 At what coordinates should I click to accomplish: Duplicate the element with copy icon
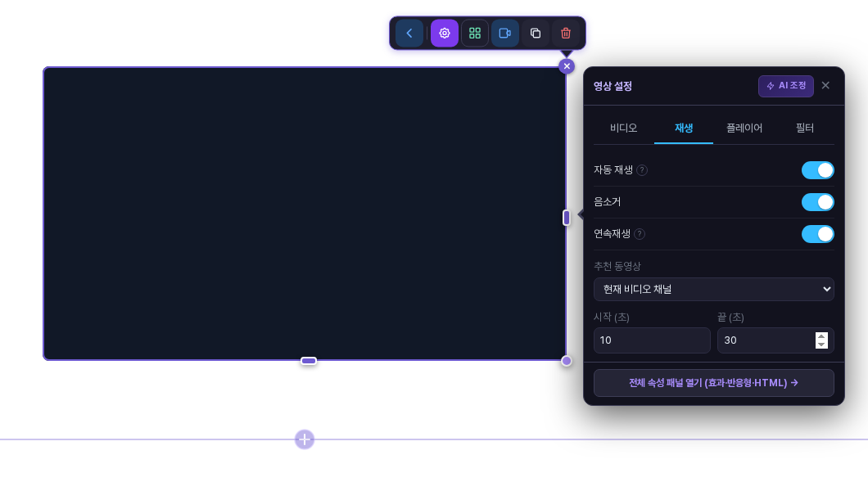click(536, 34)
